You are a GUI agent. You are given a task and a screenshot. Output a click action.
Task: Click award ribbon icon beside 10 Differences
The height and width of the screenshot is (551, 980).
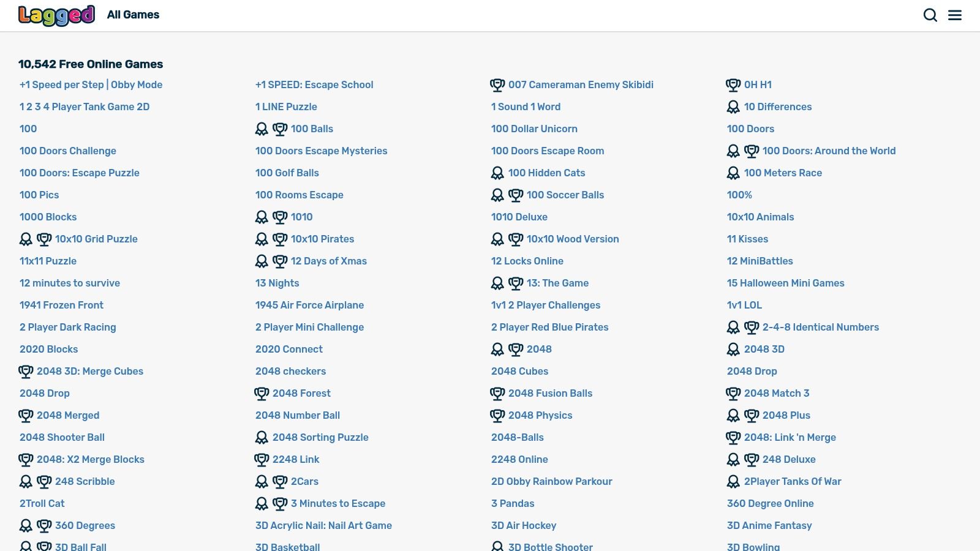(x=733, y=107)
